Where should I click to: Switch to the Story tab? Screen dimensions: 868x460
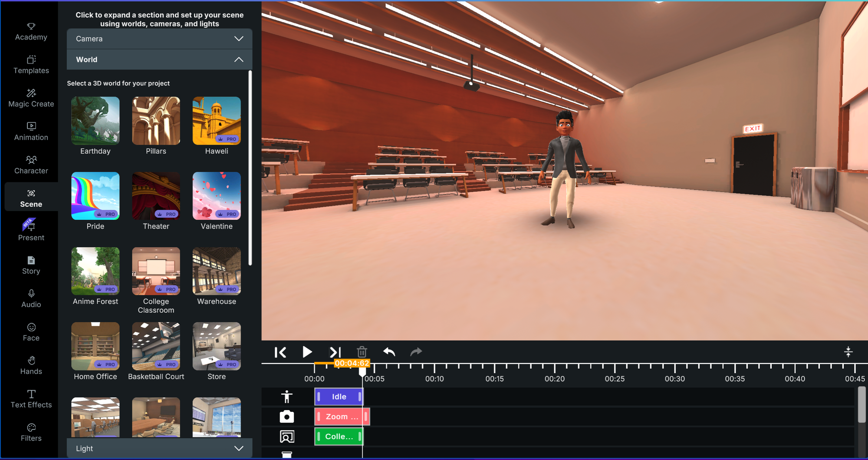[x=31, y=265]
